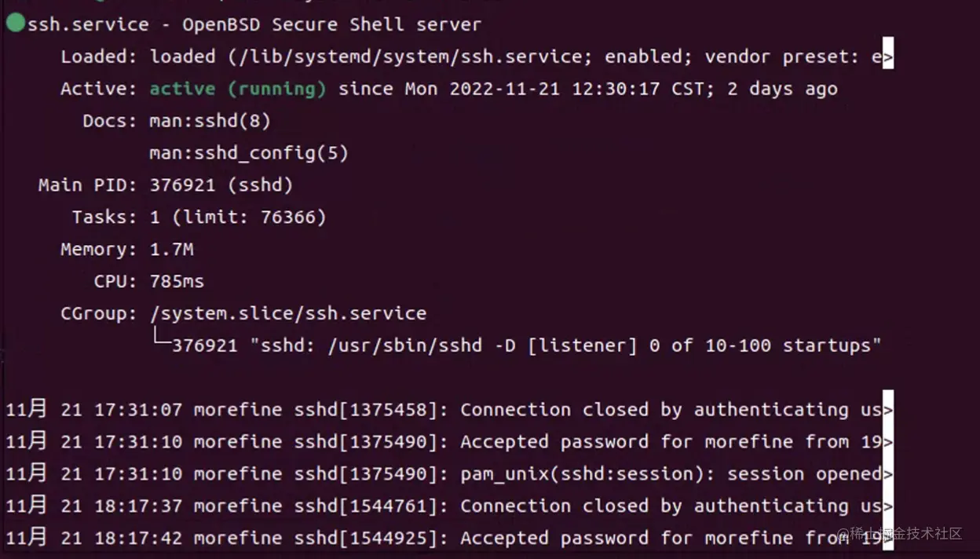Click the truncation marker on the 18:17:37 log line

click(887, 506)
